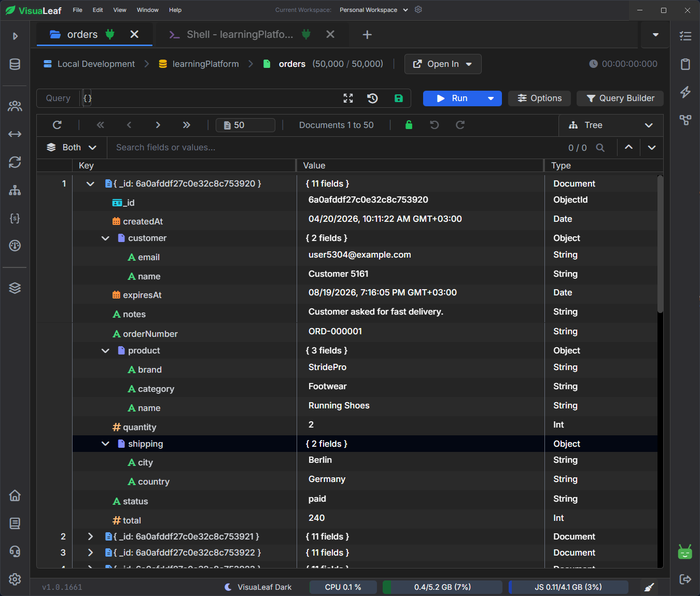Expand document 2 ending in 753921
The image size is (700, 596).
90,537
